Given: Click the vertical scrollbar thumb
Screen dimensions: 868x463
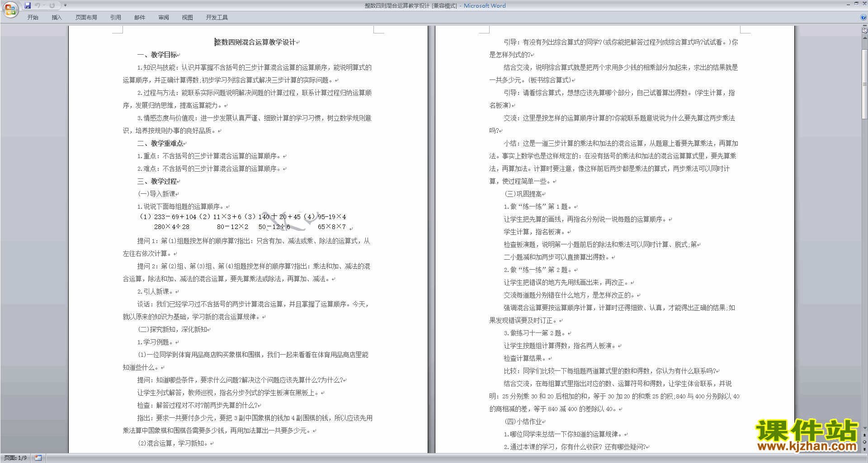Looking at the screenshot, I should pos(864,84).
